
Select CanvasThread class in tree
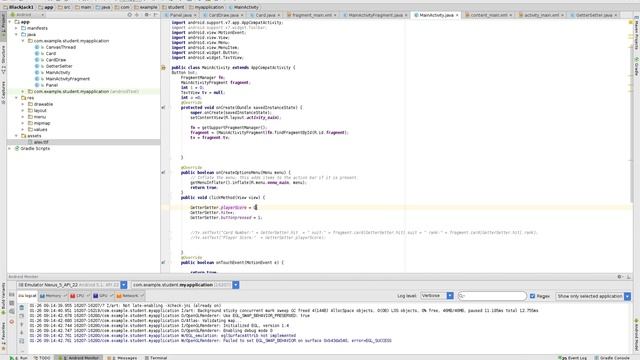pos(60,47)
